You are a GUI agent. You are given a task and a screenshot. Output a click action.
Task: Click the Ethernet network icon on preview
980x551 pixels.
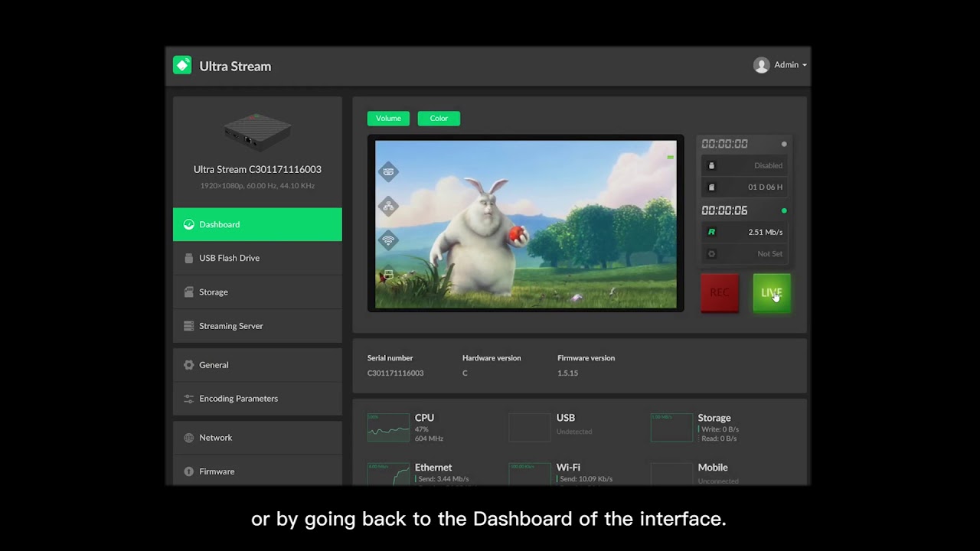(388, 206)
